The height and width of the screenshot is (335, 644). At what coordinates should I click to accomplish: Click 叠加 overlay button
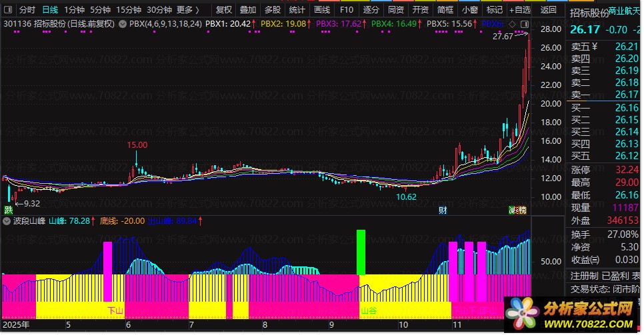coord(247,9)
